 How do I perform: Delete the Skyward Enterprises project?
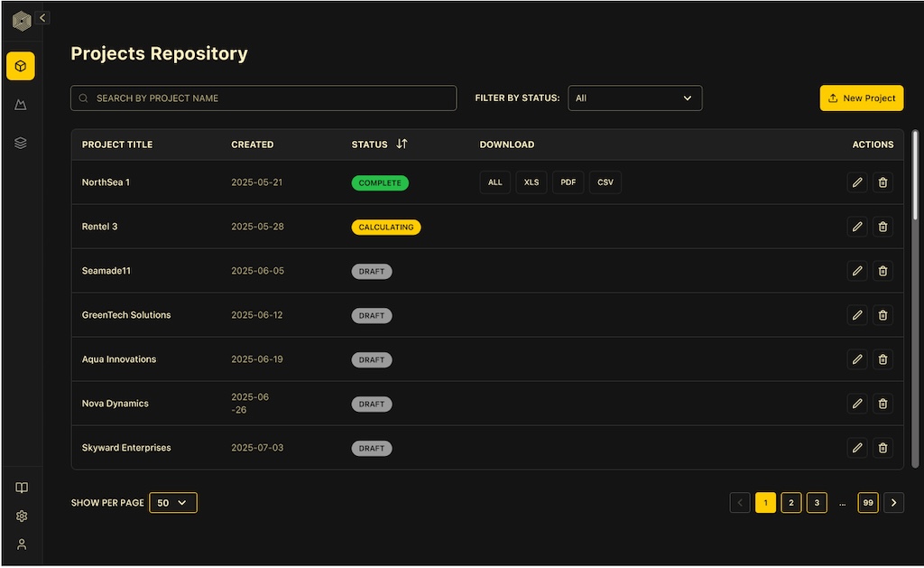(882, 447)
